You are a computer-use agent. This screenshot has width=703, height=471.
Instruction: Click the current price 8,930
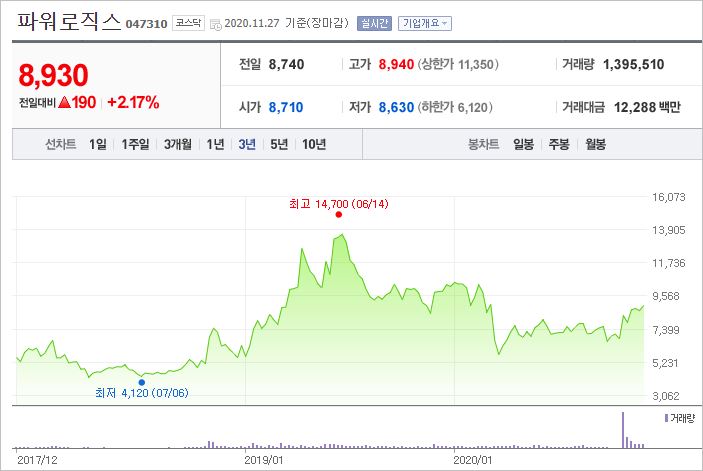tap(53, 75)
